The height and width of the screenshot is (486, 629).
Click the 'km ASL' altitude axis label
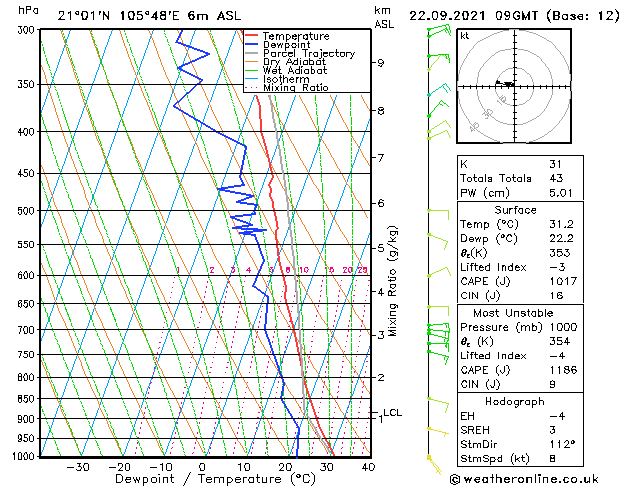(x=384, y=17)
